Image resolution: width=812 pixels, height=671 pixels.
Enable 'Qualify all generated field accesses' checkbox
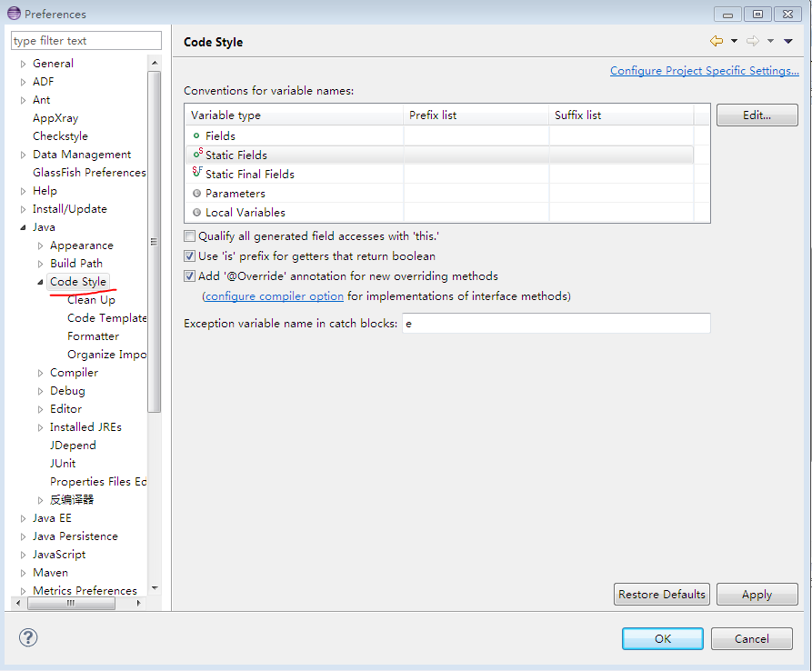tap(189, 236)
